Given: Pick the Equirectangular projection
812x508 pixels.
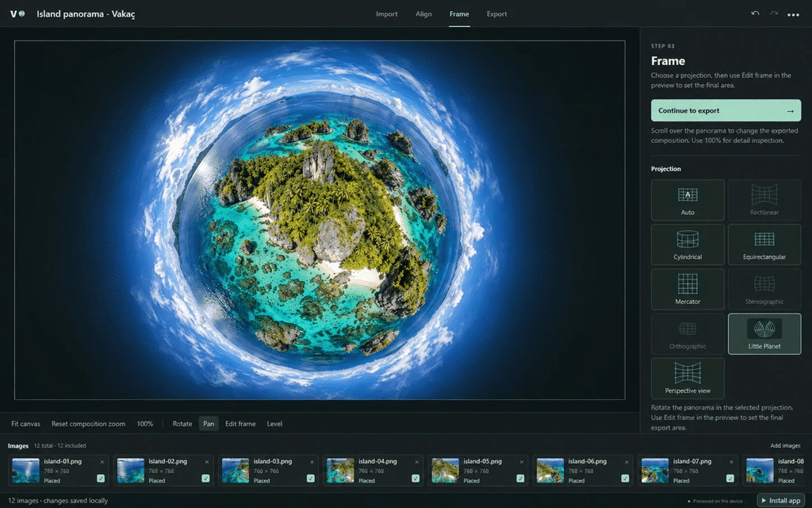Looking at the screenshot, I should click(764, 244).
